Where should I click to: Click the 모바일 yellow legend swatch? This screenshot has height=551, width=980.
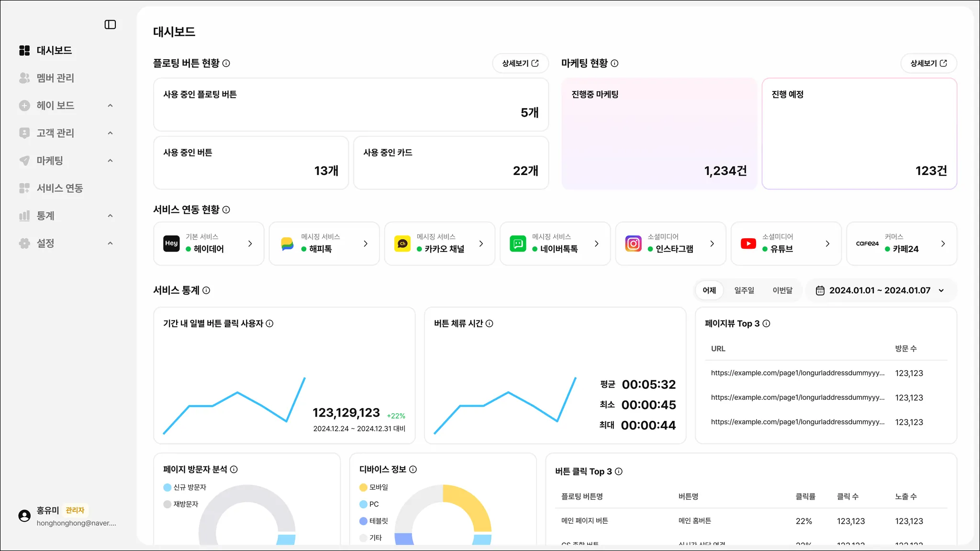point(363,487)
